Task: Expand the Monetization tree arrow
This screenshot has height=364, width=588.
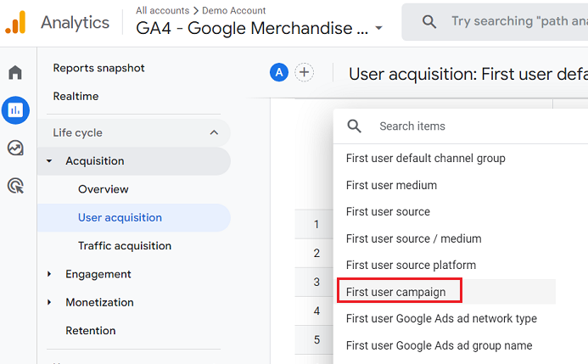Action: coord(49,302)
